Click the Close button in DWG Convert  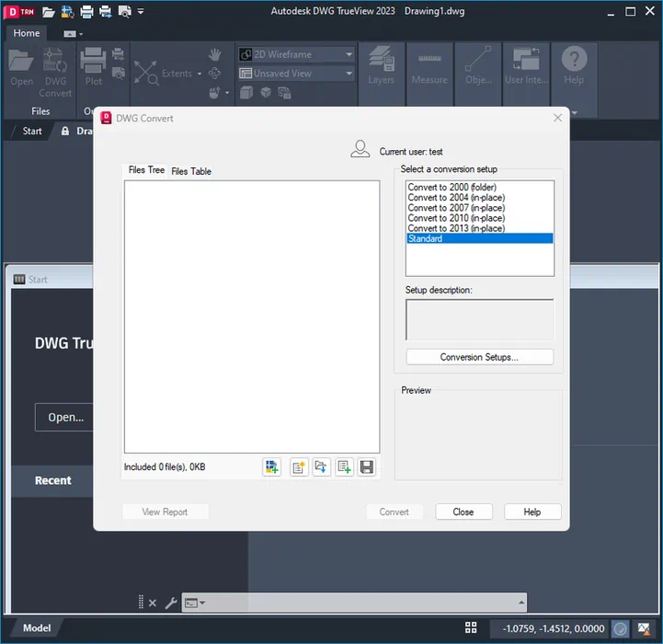[463, 512]
